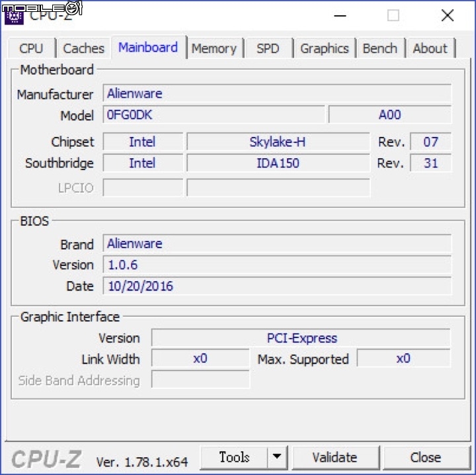Open the Bench tab

tap(380, 48)
